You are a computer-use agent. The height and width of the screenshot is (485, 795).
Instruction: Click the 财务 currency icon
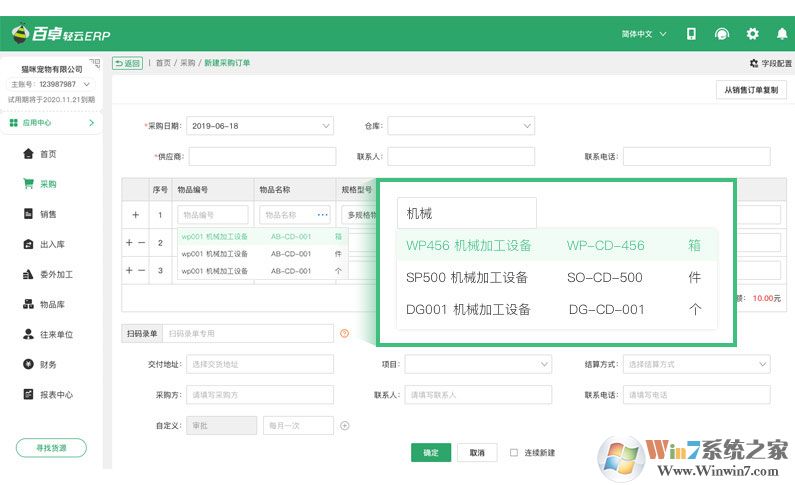pos(28,364)
